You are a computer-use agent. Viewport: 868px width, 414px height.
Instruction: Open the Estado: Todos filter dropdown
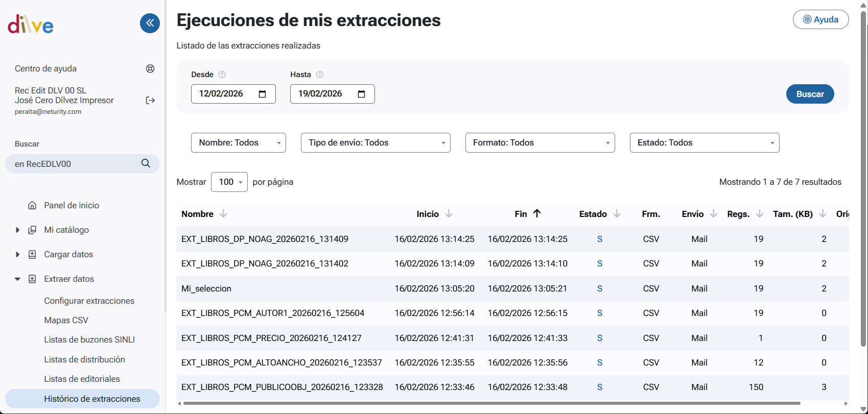pyautogui.click(x=704, y=143)
